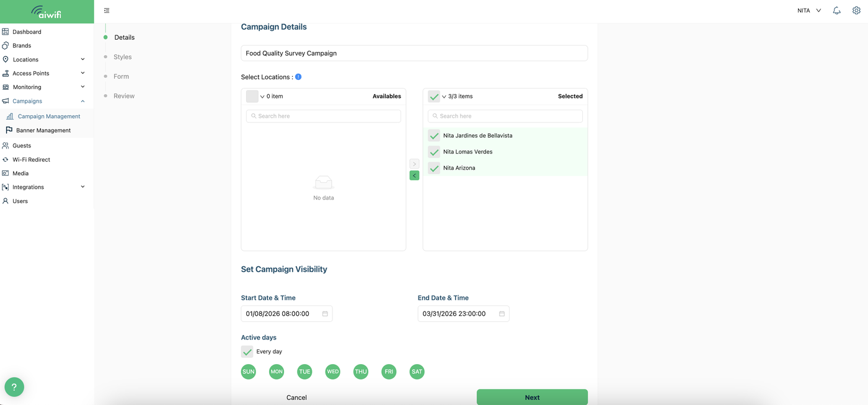Toggle the WED active day circle

pyautogui.click(x=333, y=372)
